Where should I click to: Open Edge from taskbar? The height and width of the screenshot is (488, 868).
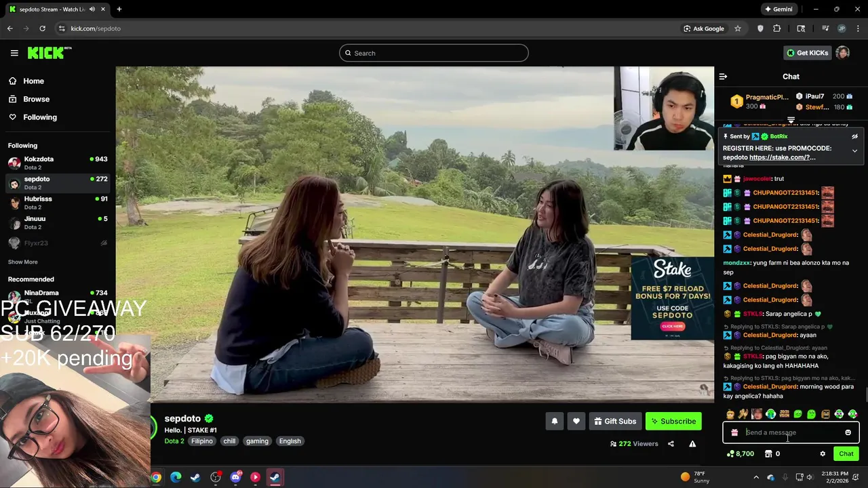click(x=176, y=477)
